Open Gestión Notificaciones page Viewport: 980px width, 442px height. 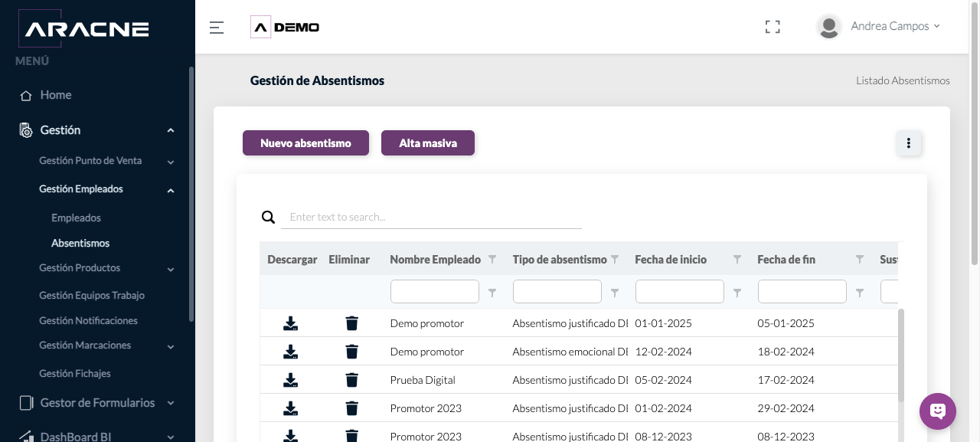click(x=89, y=320)
